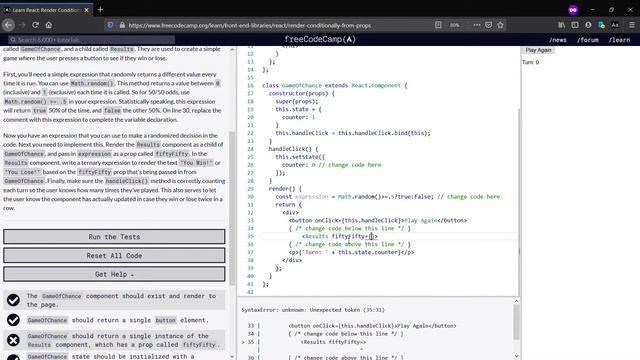Click Play Again button in preview pane

tap(538, 50)
